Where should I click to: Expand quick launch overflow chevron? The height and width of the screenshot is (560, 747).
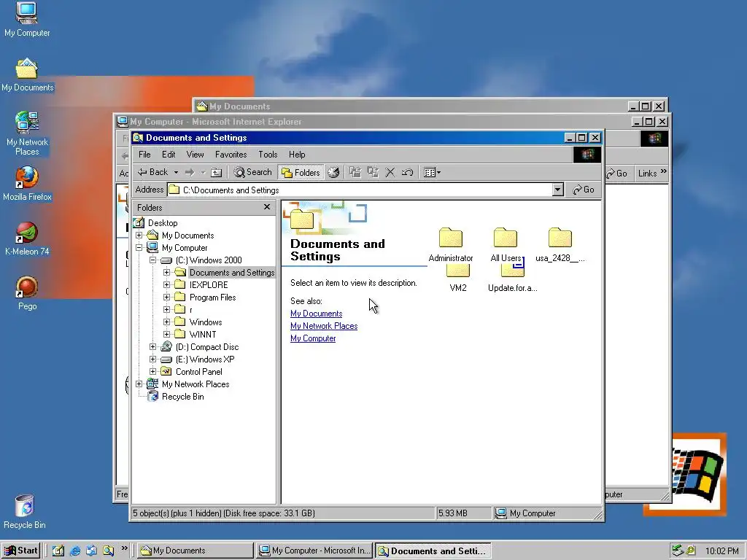point(124,548)
